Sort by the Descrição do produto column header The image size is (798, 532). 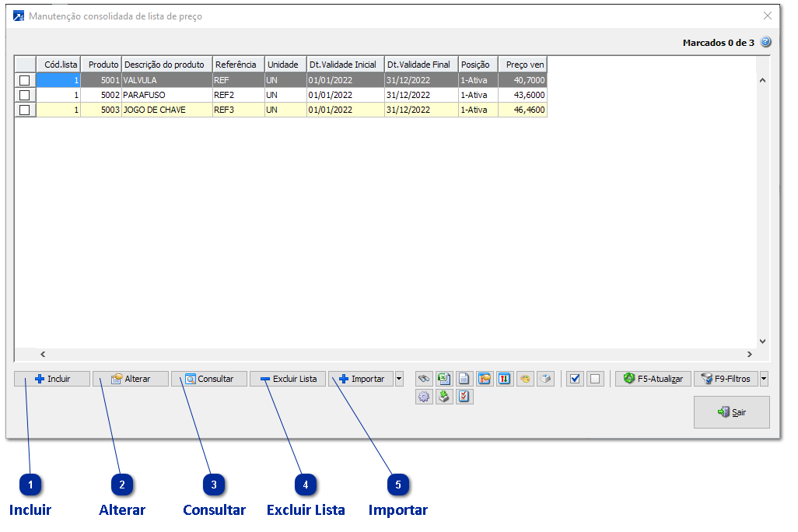pos(167,65)
